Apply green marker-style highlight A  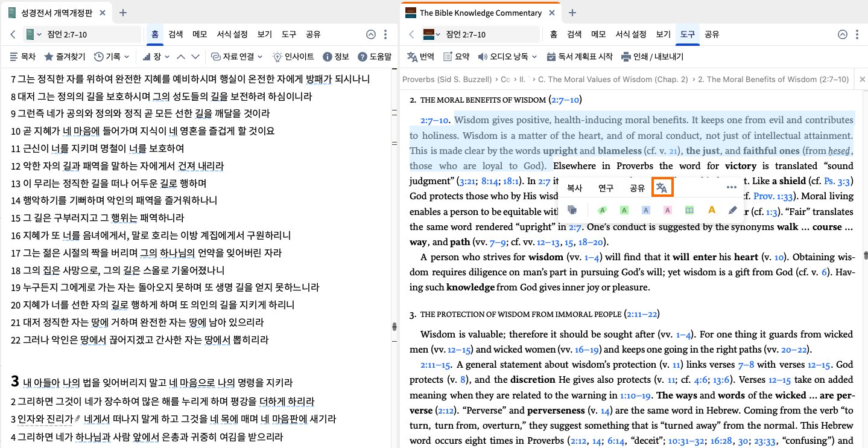click(601, 210)
